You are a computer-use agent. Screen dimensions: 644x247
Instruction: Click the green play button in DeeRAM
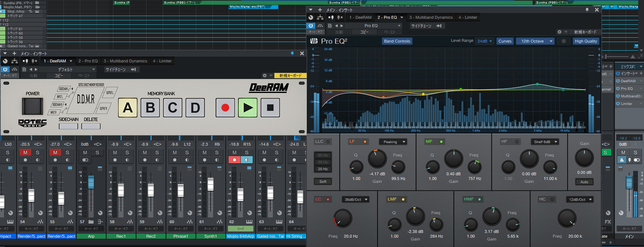point(248,108)
